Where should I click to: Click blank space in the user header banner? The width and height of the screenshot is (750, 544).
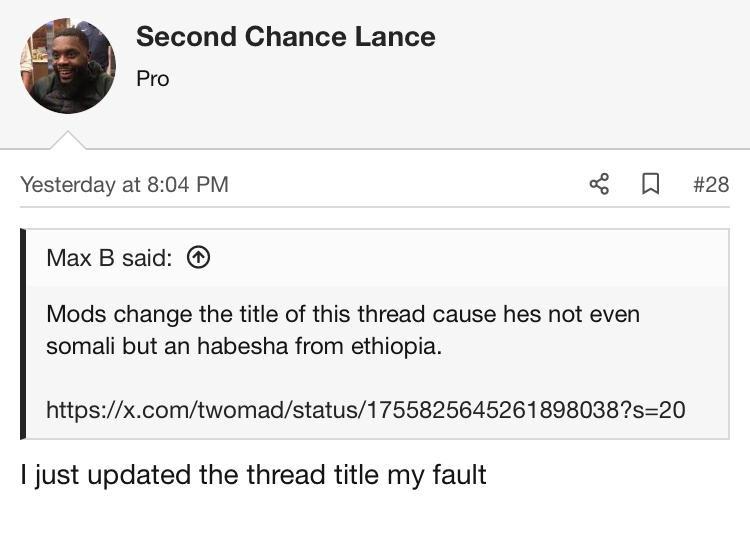[593, 72]
